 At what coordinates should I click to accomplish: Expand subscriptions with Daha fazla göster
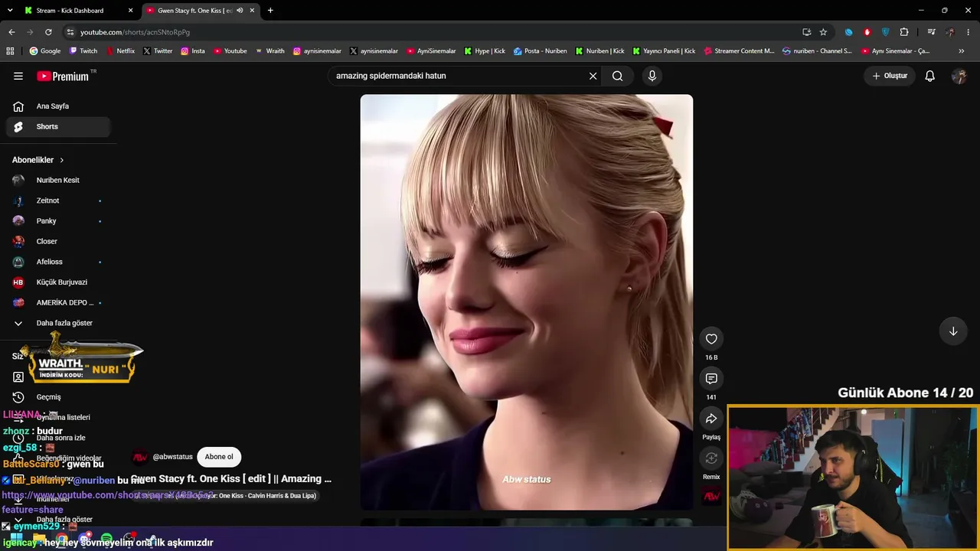58,323
